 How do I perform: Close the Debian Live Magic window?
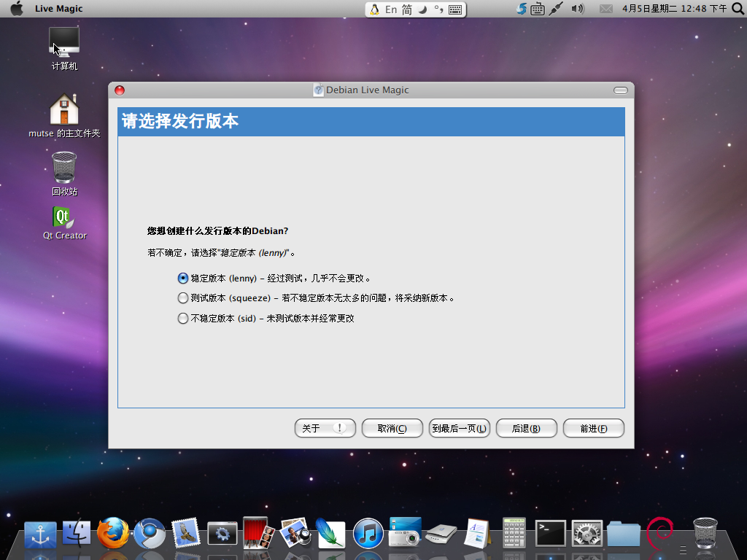coord(120,90)
